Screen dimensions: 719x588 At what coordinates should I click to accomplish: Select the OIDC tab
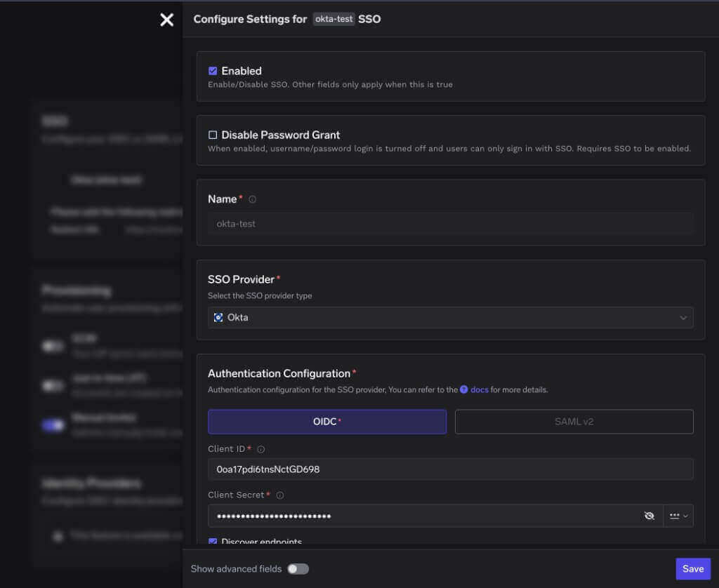pos(327,422)
